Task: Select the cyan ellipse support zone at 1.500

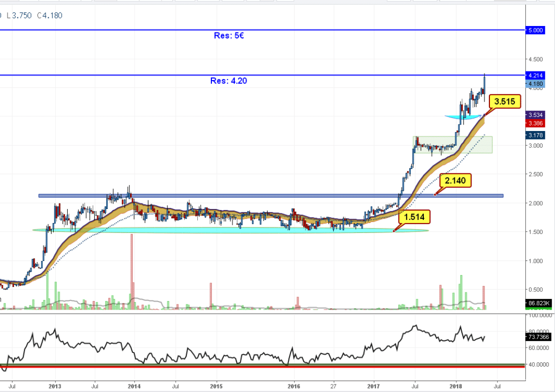Action: coord(230,230)
